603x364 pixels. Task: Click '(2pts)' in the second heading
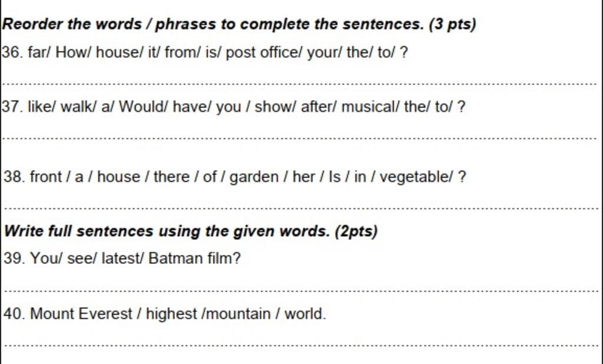pos(356,231)
